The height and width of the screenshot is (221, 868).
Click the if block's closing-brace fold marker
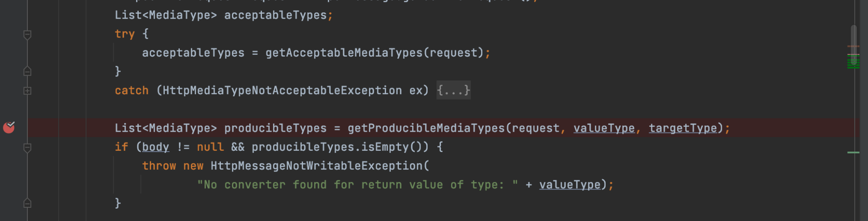tap(27, 203)
